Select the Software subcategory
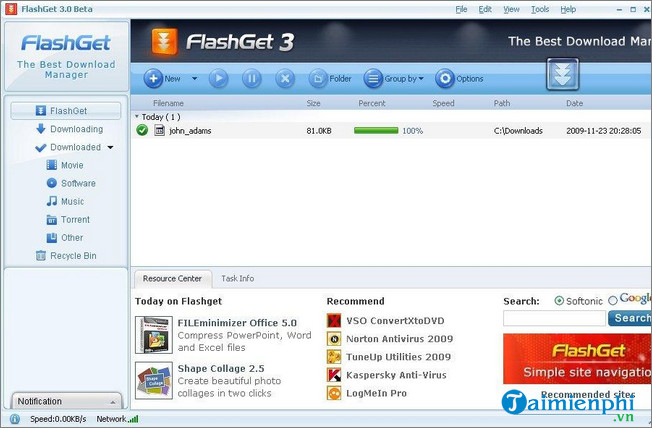The width and height of the screenshot is (652, 428). pos(71,183)
